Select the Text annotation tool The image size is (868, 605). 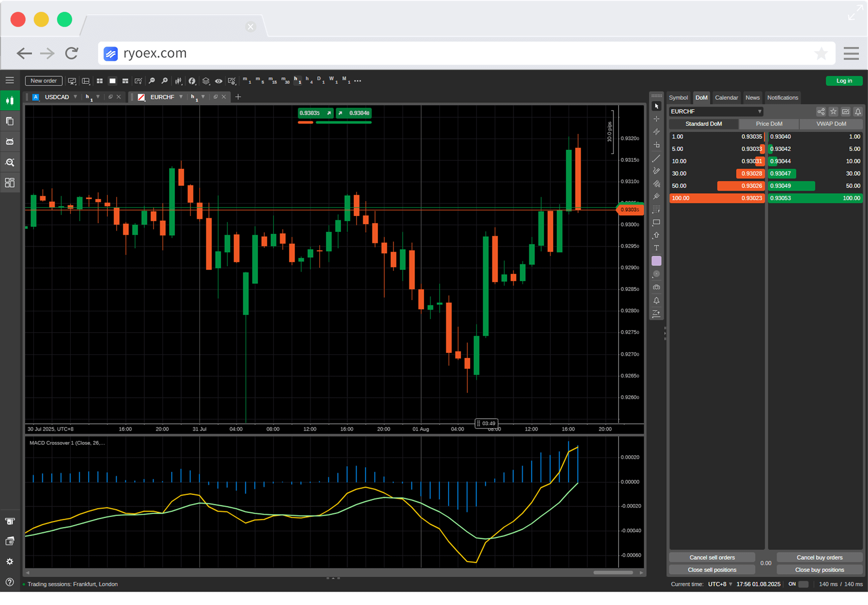point(657,247)
